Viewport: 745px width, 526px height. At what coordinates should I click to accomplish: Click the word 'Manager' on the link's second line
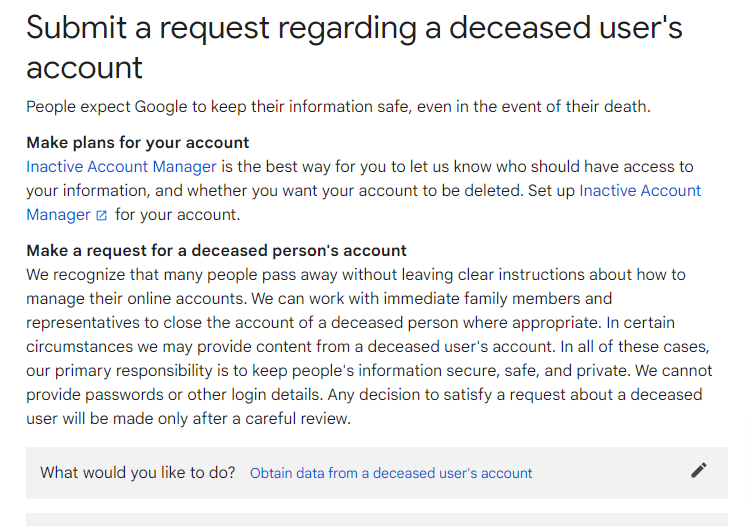click(58, 215)
